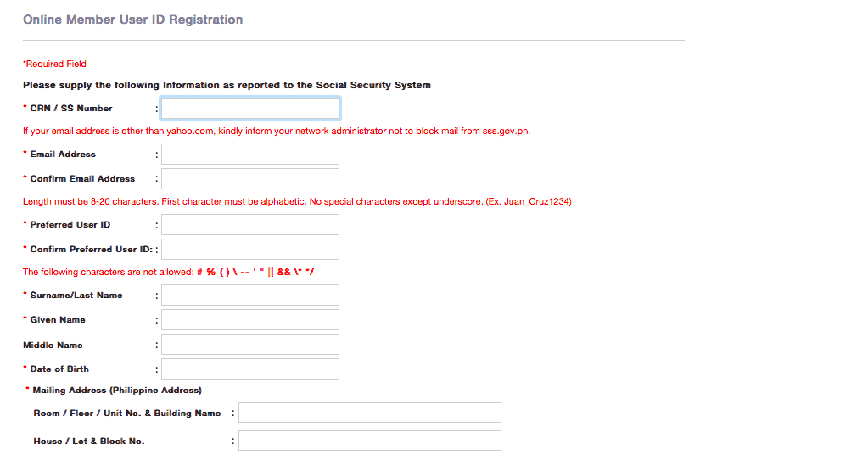868x456 pixels.
Task: Click the 'Please supply the following information' text
Action: click(x=227, y=86)
